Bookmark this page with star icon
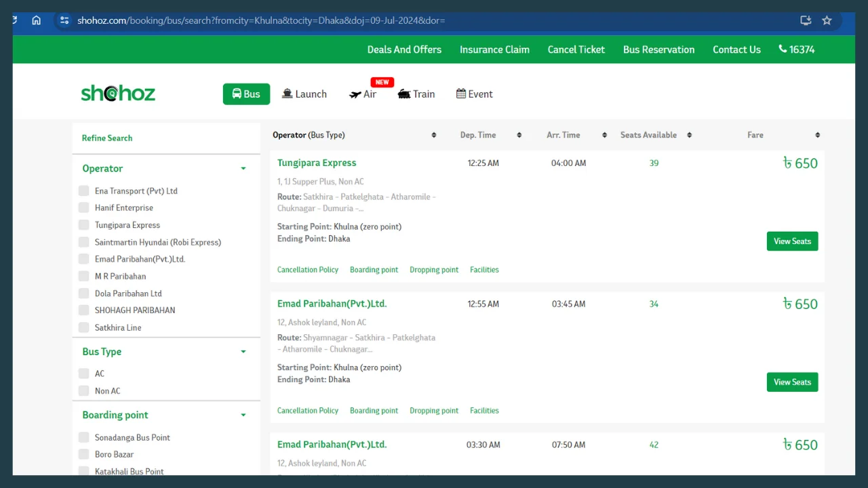Viewport: 868px width, 488px height. (827, 20)
